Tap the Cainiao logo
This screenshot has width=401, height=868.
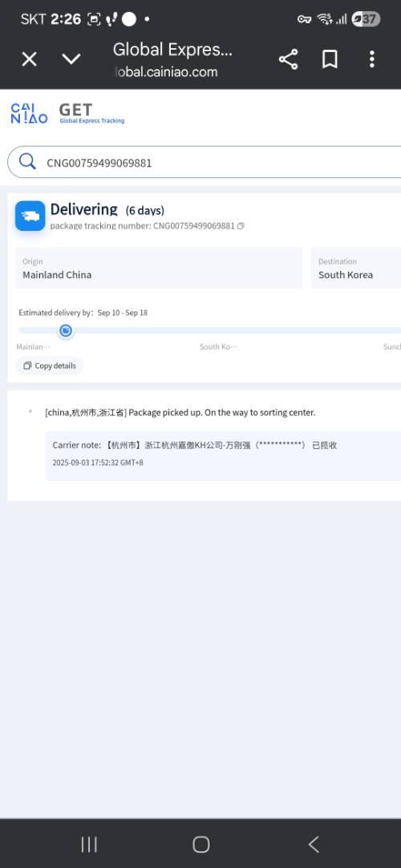29,113
